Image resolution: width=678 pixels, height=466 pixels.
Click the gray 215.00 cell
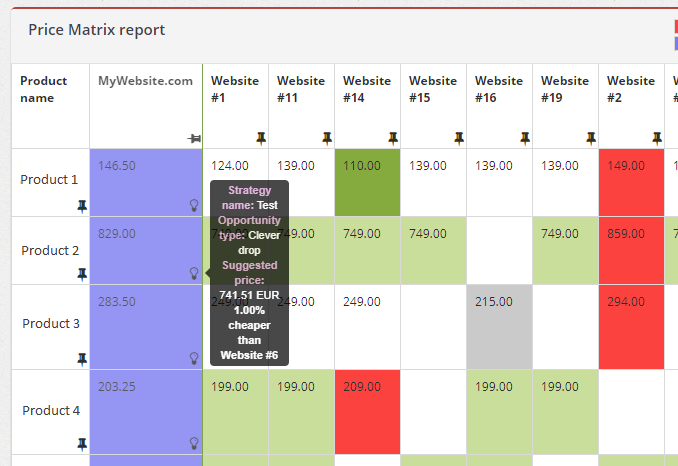pos(499,327)
